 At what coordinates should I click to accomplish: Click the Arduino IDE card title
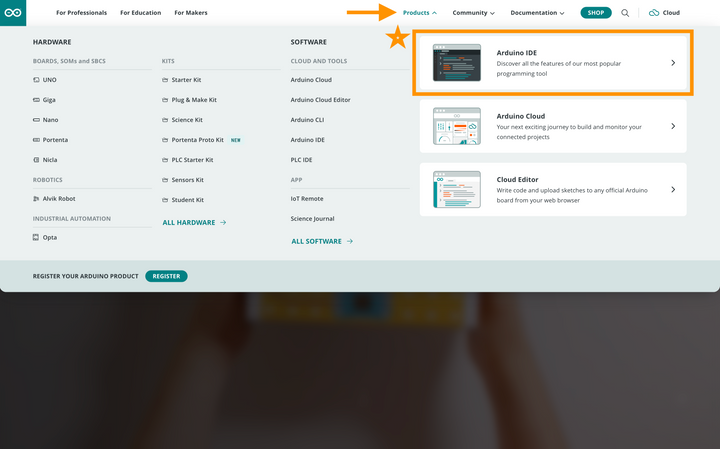coord(517,53)
